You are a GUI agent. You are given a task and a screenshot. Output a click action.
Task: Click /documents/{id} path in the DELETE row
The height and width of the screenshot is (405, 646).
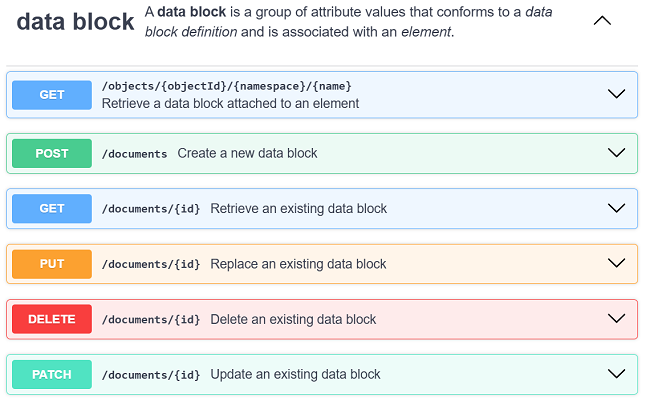click(151, 319)
